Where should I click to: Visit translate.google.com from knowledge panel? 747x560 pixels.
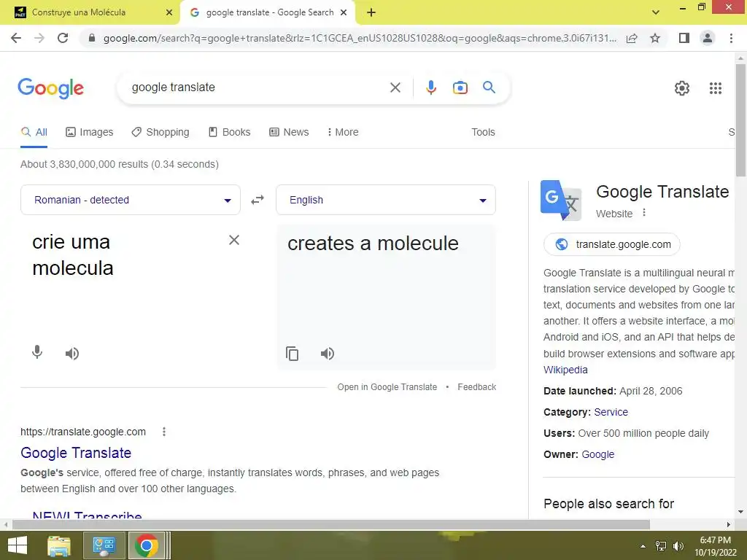[612, 244]
